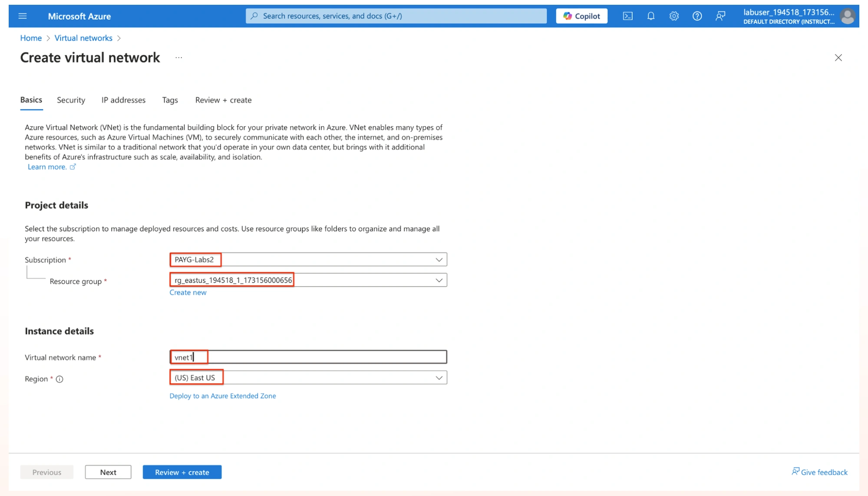This screenshot has height=496, width=868.
Task: Go to the Virtual networks breadcrumb
Action: (83, 38)
